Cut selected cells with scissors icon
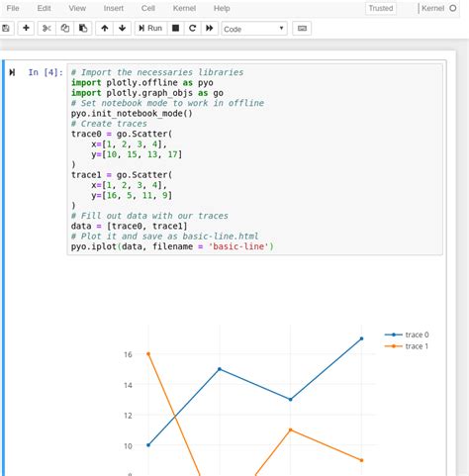The image size is (469, 476). [x=47, y=28]
